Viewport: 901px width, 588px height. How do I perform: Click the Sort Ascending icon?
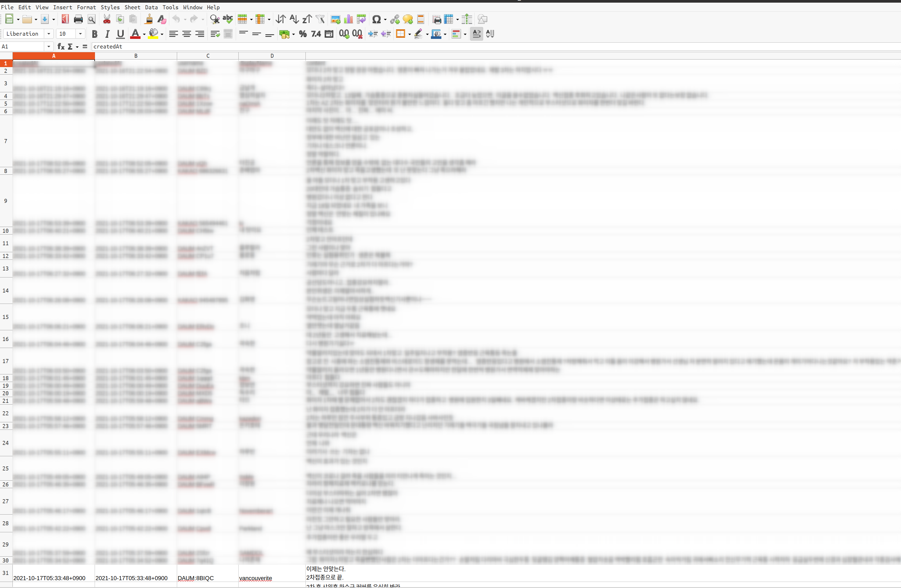pyautogui.click(x=294, y=19)
